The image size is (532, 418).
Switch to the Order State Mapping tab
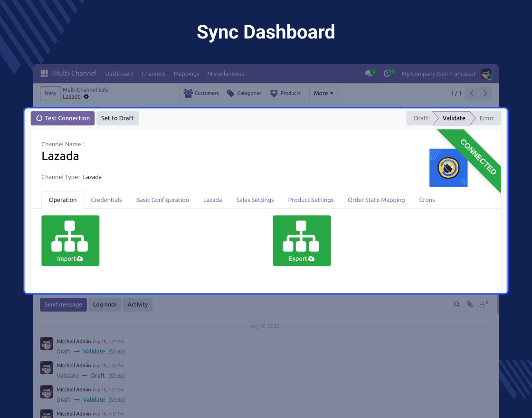click(x=376, y=200)
